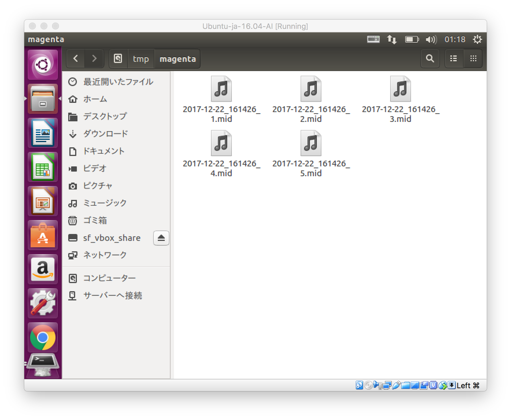Viewport: 511px width, 420px height.
Task: Open LibreOffice Writer from the launcher
Action: click(x=43, y=133)
